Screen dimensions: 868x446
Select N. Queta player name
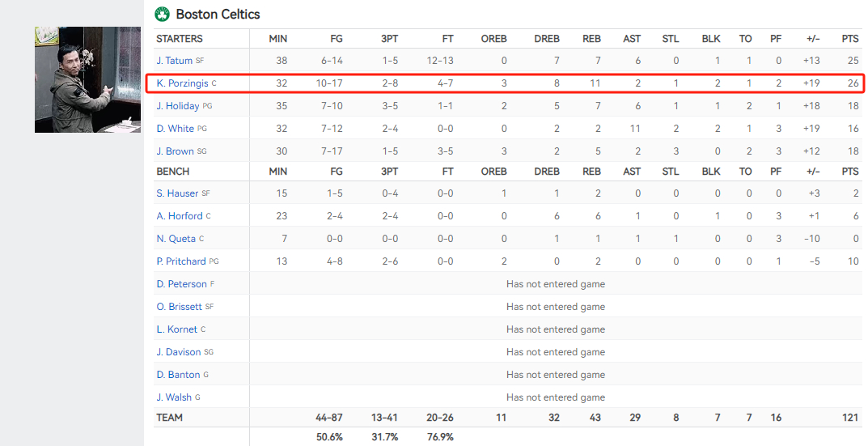pos(176,239)
